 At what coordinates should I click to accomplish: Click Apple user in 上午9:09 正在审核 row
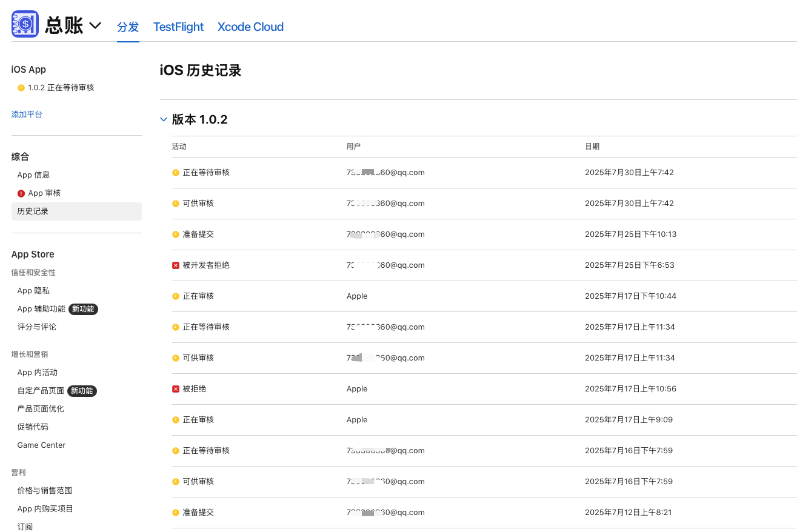(x=357, y=420)
